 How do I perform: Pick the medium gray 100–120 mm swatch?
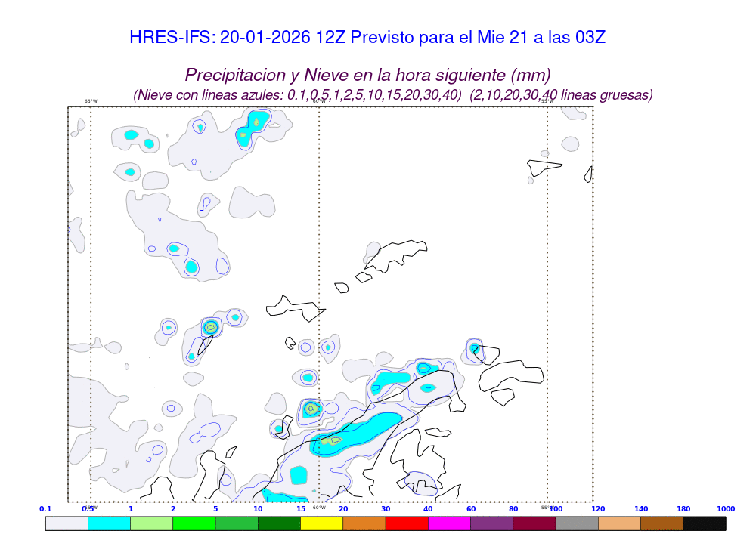[x=577, y=523]
